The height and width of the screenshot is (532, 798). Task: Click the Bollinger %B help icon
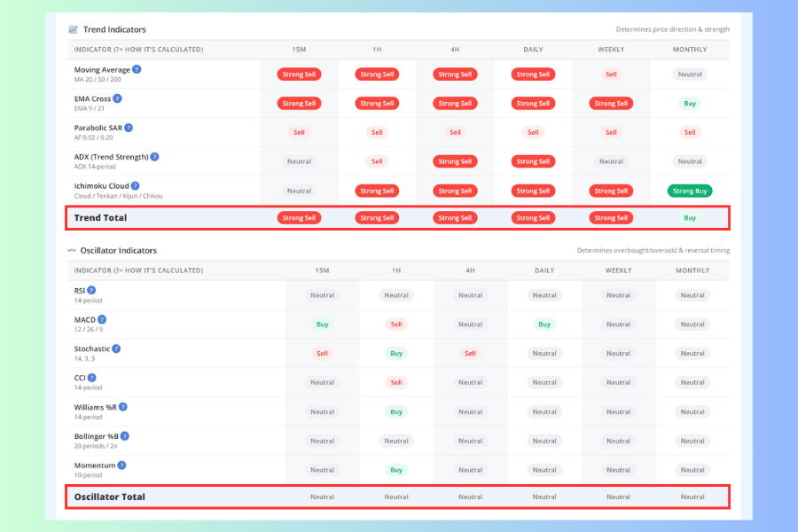click(125, 435)
